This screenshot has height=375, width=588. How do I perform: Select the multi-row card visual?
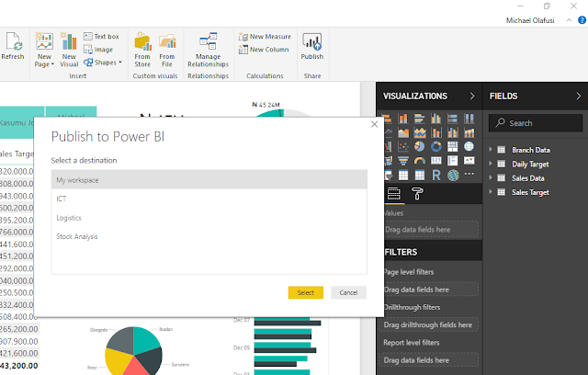point(453,161)
